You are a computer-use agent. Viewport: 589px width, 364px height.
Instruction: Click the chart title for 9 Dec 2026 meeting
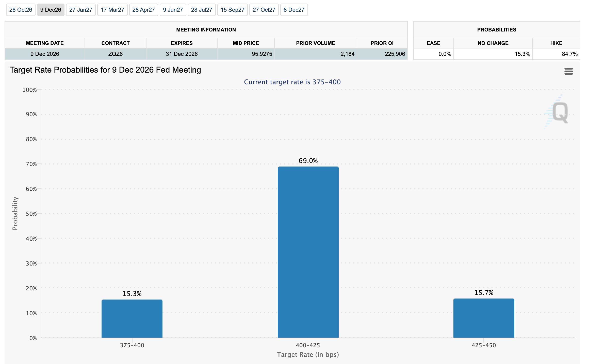pos(105,70)
